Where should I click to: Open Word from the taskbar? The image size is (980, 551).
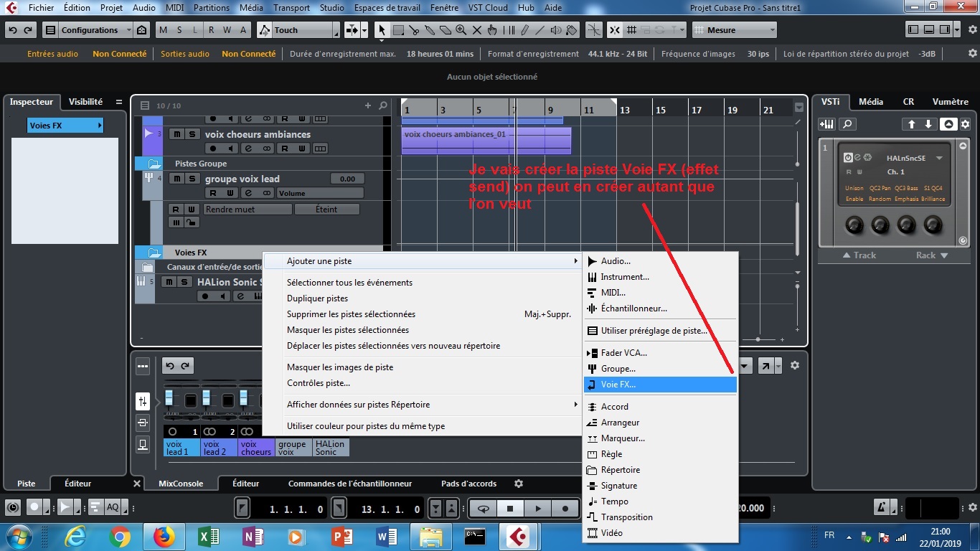tap(387, 536)
